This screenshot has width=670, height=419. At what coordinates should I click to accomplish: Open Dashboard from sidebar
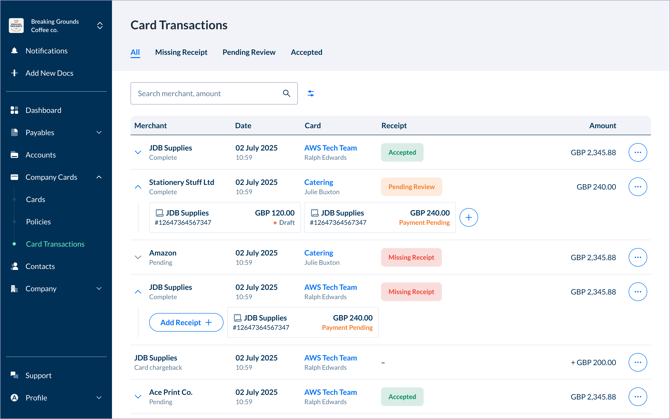pos(43,110)
